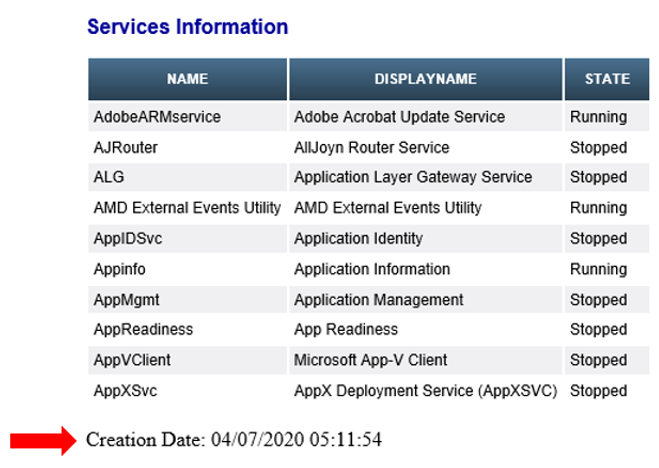Click the DISPLAYNAME column header
This screenshot has width=659, height=468.
426,79
